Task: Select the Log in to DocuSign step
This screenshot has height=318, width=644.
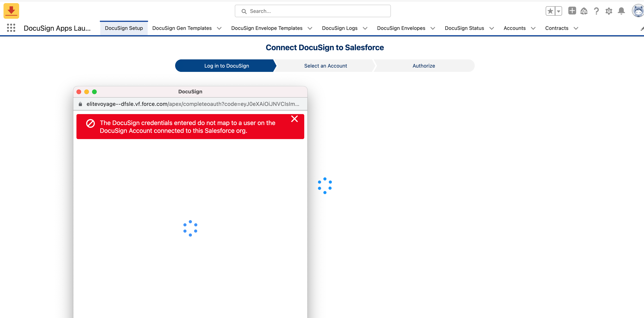Action: (226, 66)
